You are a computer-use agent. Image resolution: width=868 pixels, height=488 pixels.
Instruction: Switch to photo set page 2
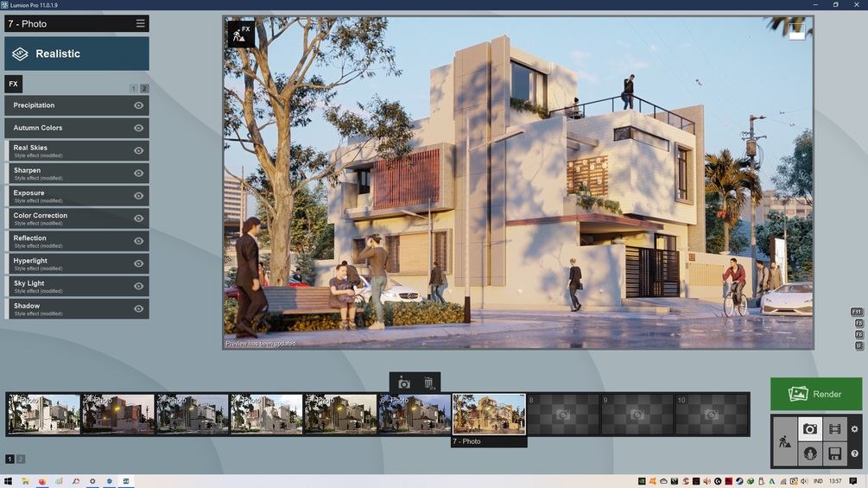click(x=21, y=459)
